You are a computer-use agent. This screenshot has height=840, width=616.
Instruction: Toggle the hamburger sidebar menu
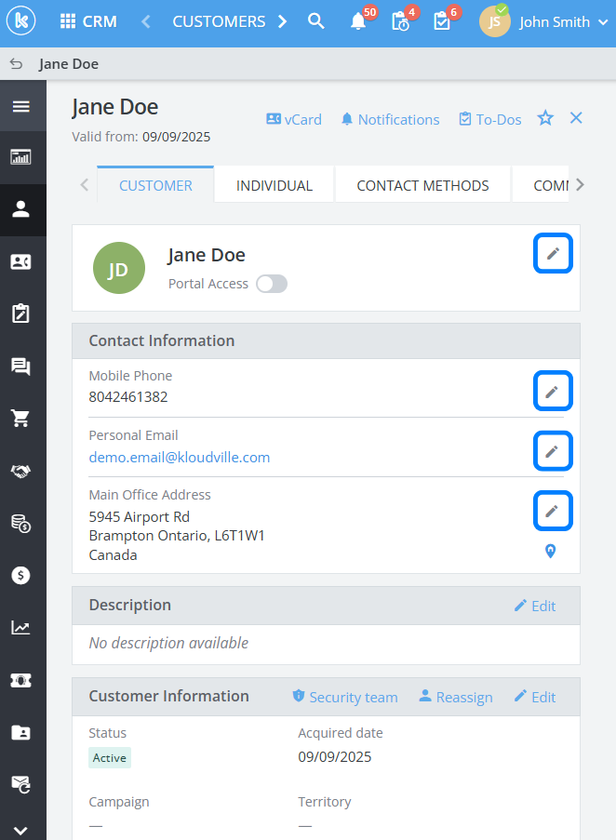pyautogui.click(x=20, y=106)
